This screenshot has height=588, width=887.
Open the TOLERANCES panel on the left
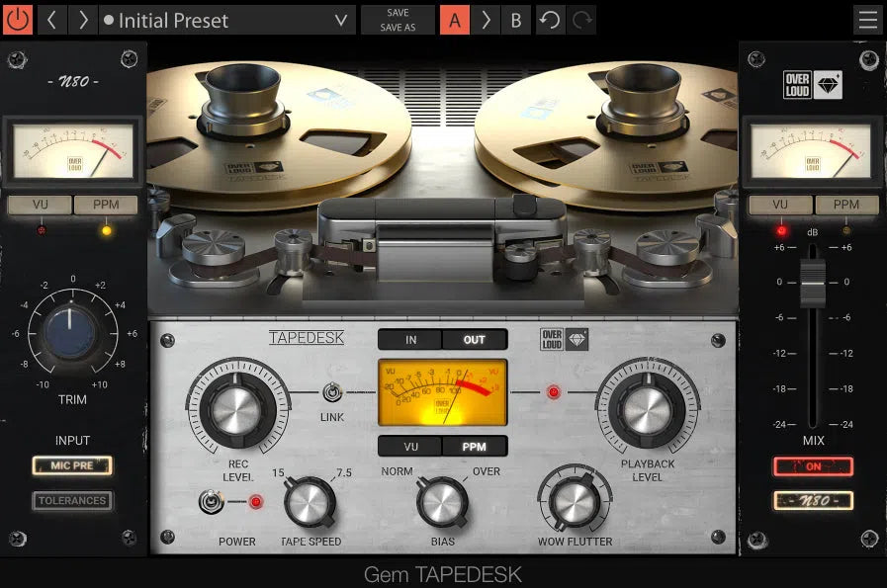click(x=71, y=501)
